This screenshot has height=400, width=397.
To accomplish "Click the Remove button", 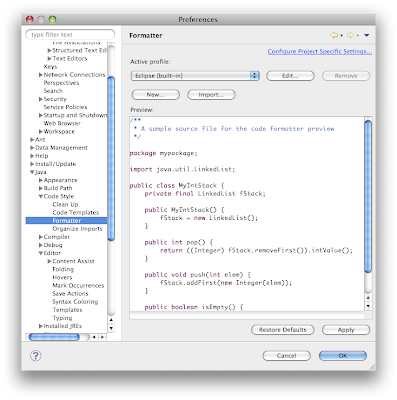I will [346, 76].
